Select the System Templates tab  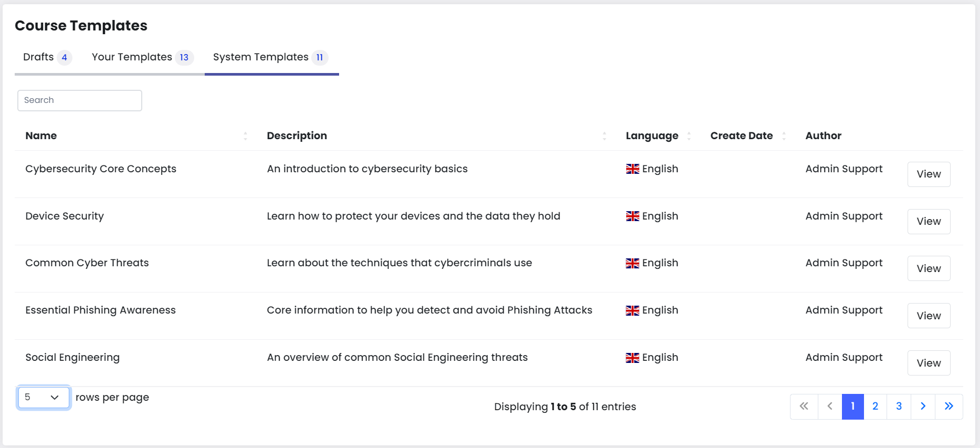pos(271,57)
